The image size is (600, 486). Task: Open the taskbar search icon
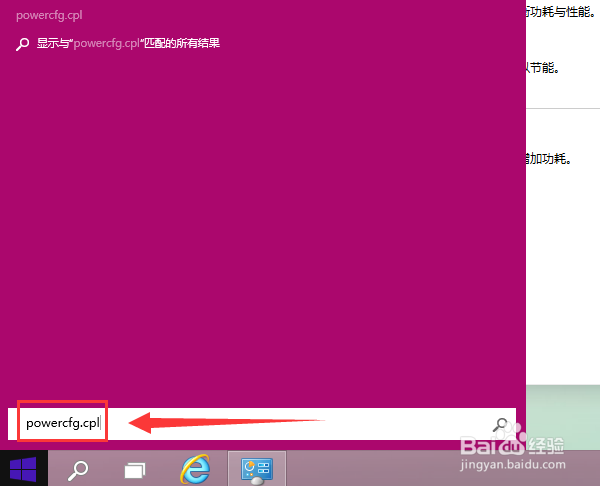click(x=78, y=470)
